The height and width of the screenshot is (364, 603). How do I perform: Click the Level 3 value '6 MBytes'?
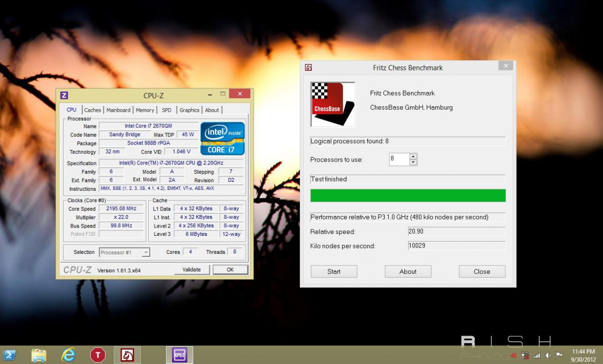196,234
